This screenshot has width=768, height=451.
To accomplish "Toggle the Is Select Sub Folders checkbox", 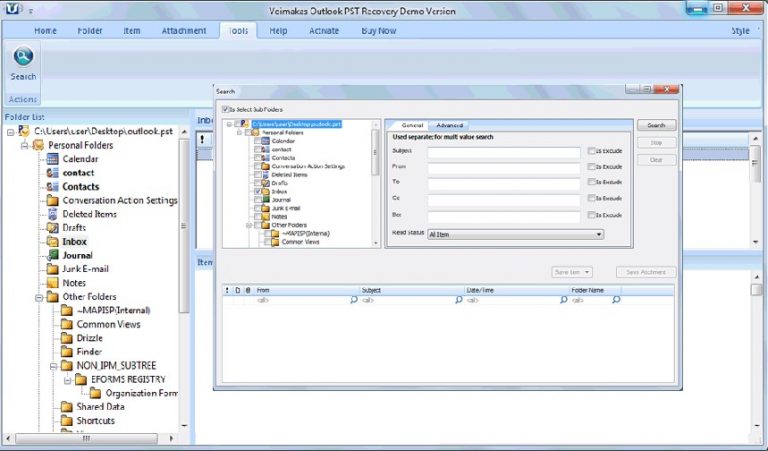I will pyautogui.click(x=225, y=109).
